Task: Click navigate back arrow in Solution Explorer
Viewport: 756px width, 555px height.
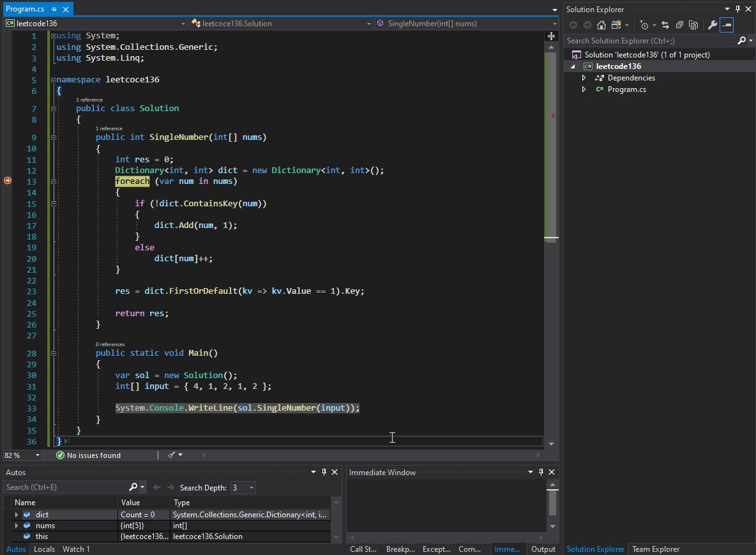Action: click(573, 25)
